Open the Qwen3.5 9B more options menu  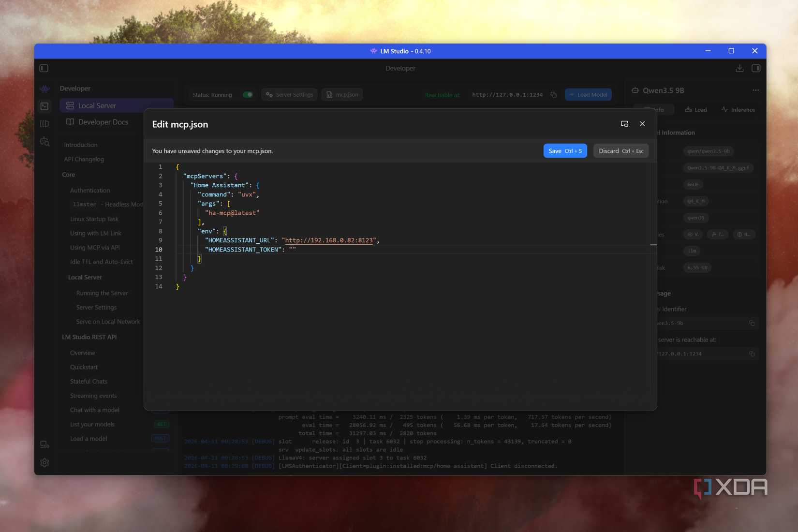pyautogui.click(x=755, y=90)
